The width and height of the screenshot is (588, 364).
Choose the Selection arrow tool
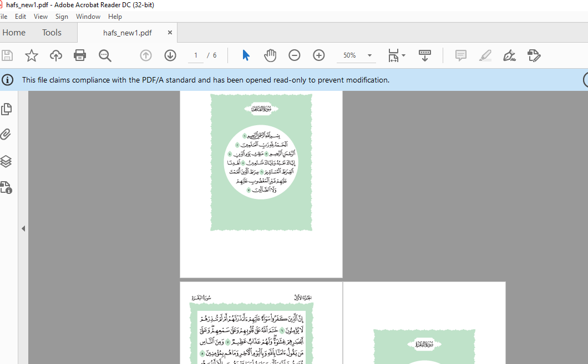[246, 55]
